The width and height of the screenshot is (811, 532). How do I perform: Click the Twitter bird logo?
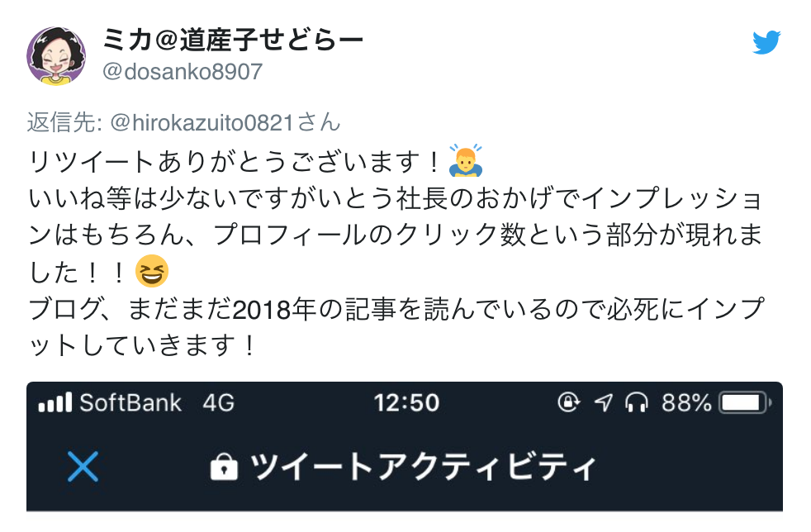tap(766, 42)
